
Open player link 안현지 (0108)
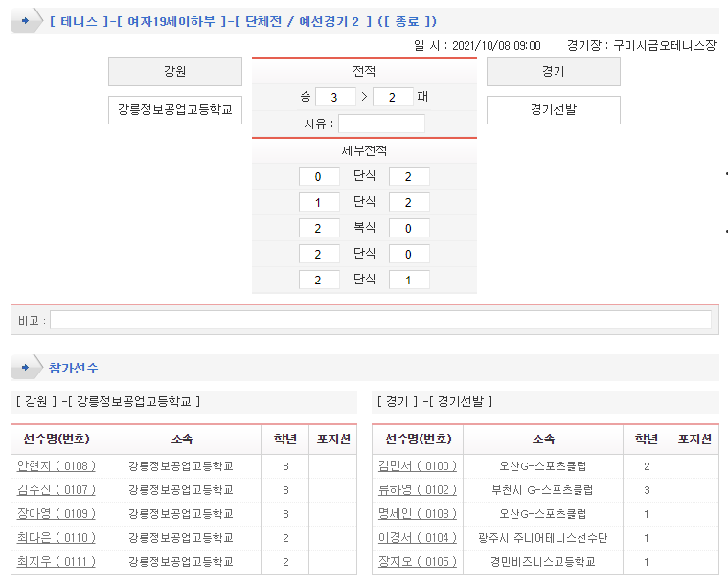tap(57, 466)
